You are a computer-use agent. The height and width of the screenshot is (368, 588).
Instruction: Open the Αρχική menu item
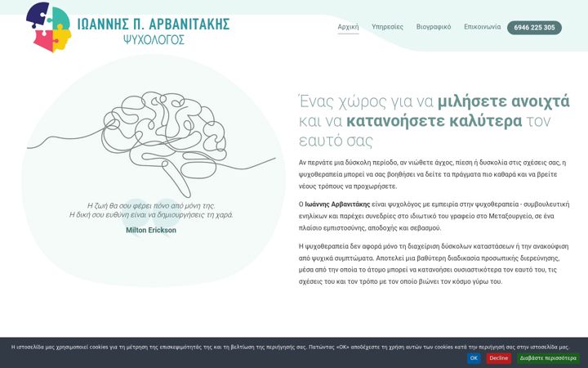point(348,27)
